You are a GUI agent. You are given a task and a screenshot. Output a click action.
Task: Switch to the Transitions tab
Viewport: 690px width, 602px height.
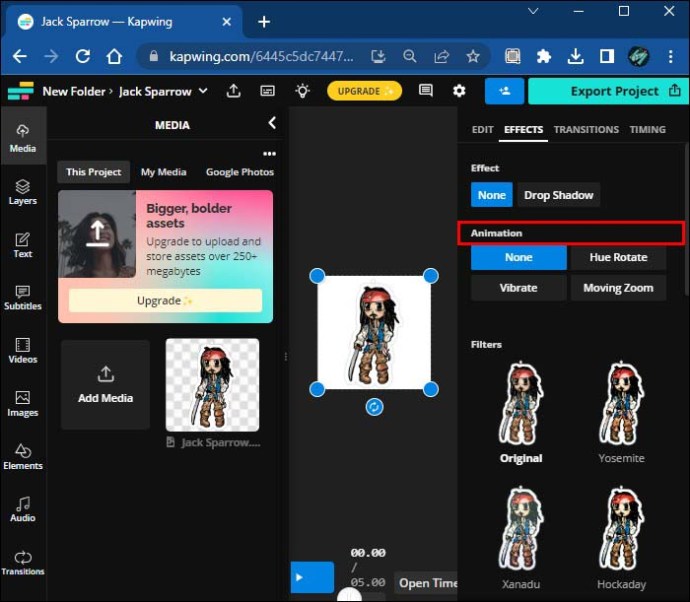point(586,130)
